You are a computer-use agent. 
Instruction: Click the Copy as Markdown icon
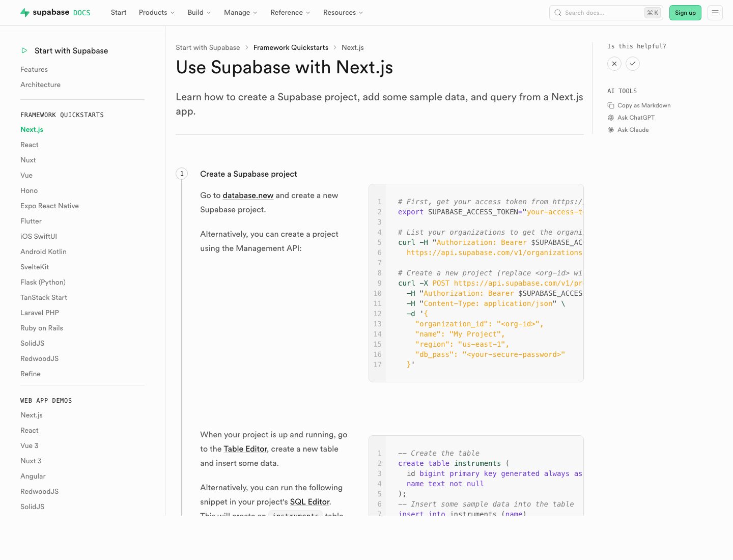[x=611, y=105]
